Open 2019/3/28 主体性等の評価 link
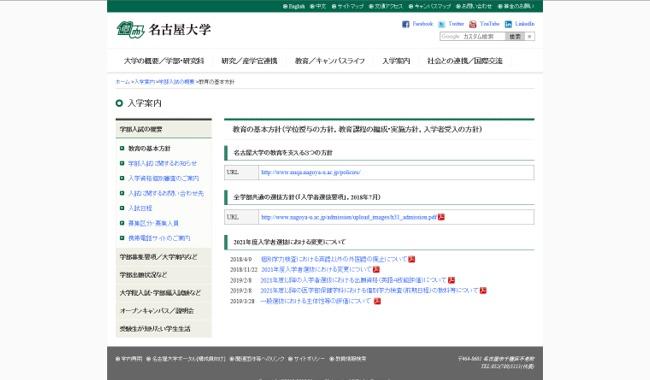Viewport: 650px width, 380px height. [316, 301]
